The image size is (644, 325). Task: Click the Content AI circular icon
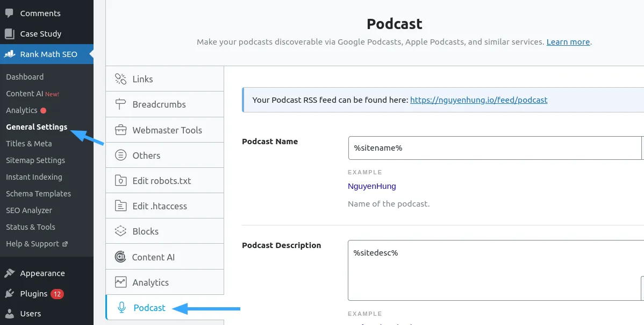[x=120, y=257]
